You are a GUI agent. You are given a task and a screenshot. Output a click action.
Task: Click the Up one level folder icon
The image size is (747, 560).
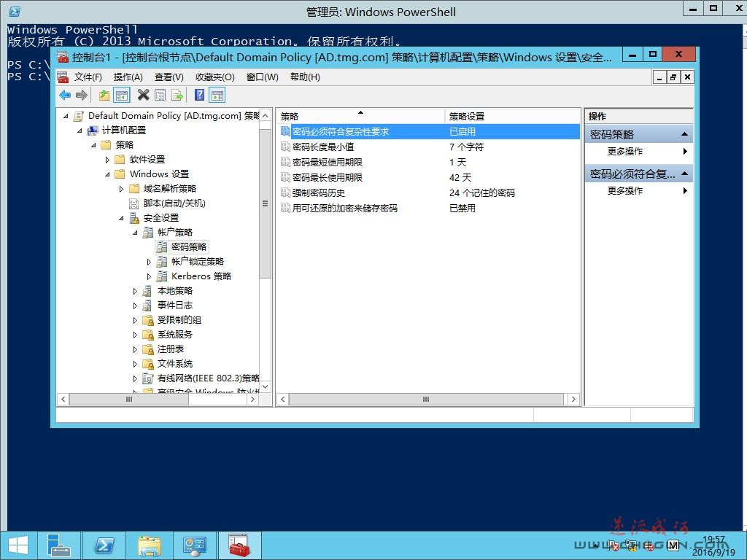(x=104, y=96)
